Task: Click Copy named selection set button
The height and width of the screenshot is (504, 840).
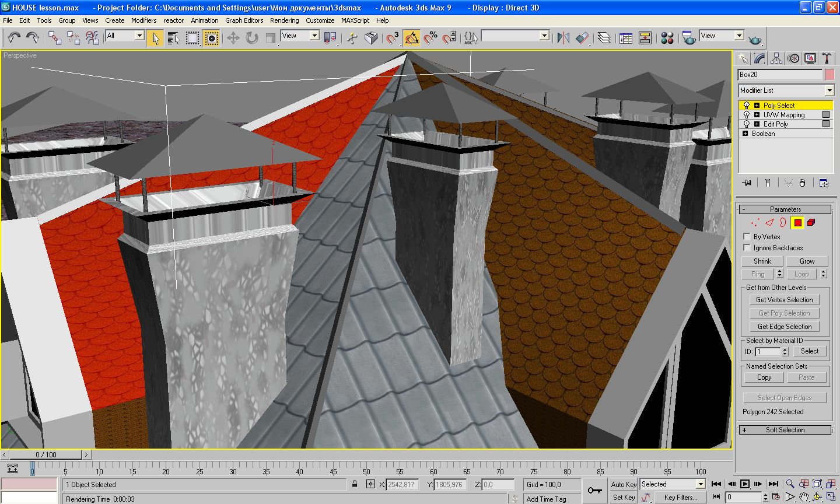Action: click(x=764, y=377)
